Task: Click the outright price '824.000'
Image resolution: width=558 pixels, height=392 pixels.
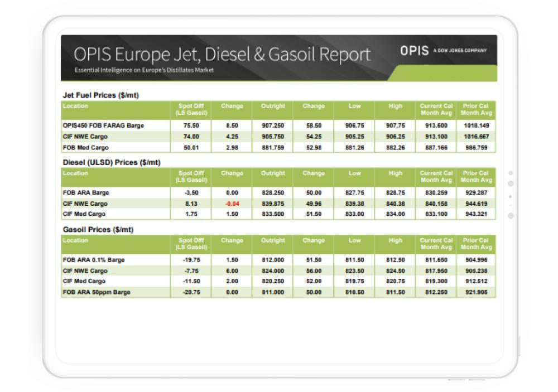Action: (273, 271)
